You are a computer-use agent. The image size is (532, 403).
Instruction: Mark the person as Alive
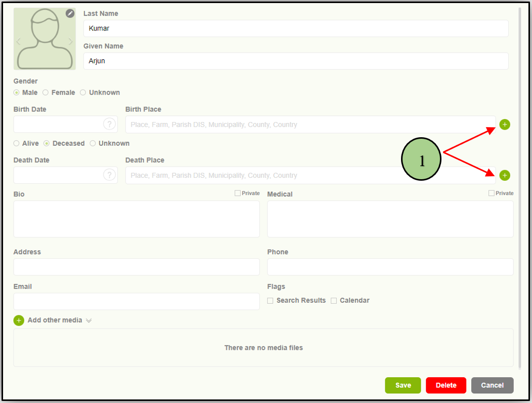click(17, 143)
